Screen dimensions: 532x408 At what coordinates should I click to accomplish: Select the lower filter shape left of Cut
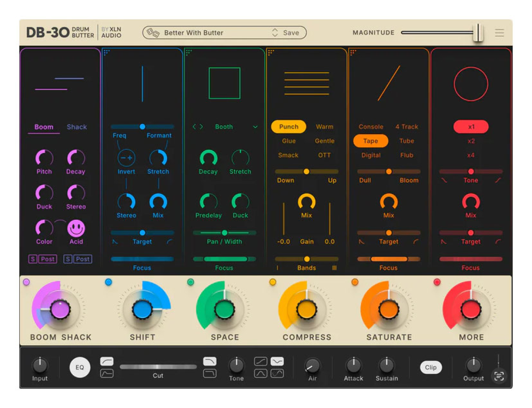pos(107,373)
